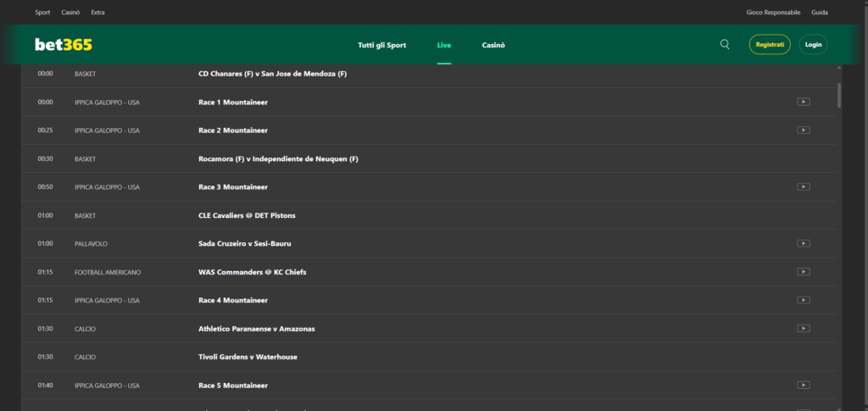Watch Sada Cruzeiro v Sesi-Bauru stream icon

tap(803, 243)
